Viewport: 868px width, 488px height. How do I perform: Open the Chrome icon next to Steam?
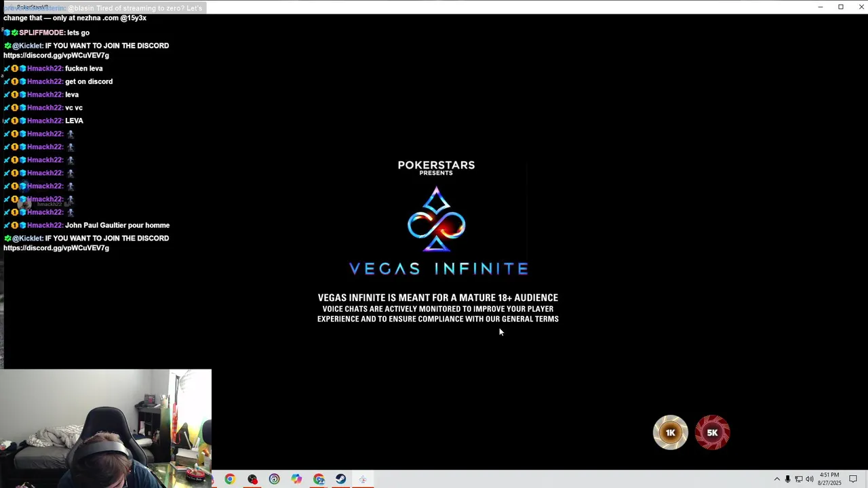[319, 479]
